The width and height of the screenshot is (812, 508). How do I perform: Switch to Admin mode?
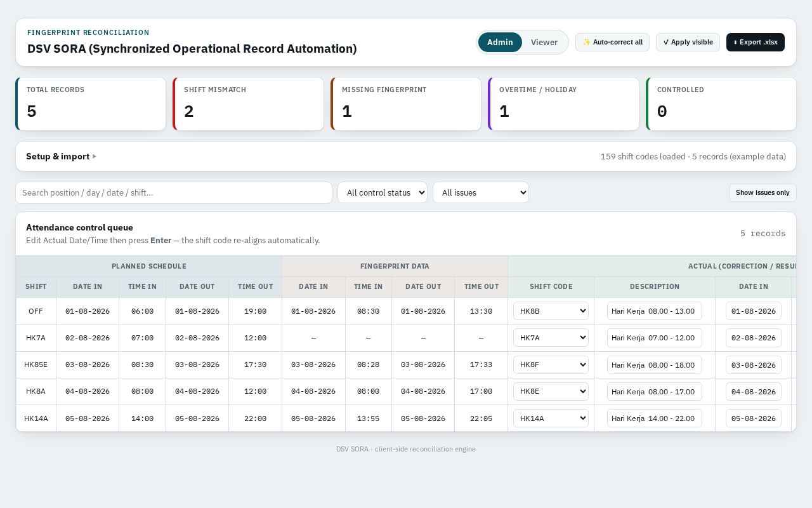point(500,43)
